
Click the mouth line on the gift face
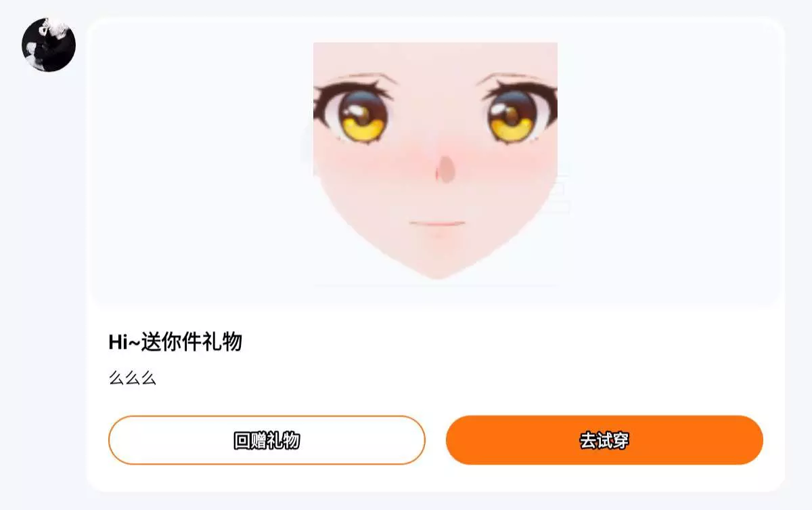(x=437, y=224)
